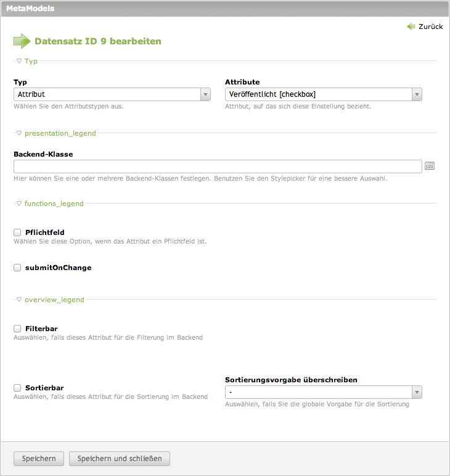Collapse the overview_legend section
Screen dimensions: 450x476
[19, 300]
